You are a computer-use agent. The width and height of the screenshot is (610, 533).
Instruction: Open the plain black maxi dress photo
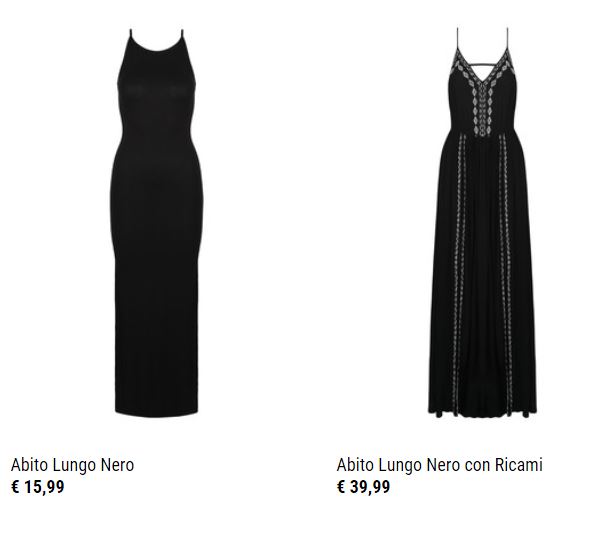tap(157, 223)
